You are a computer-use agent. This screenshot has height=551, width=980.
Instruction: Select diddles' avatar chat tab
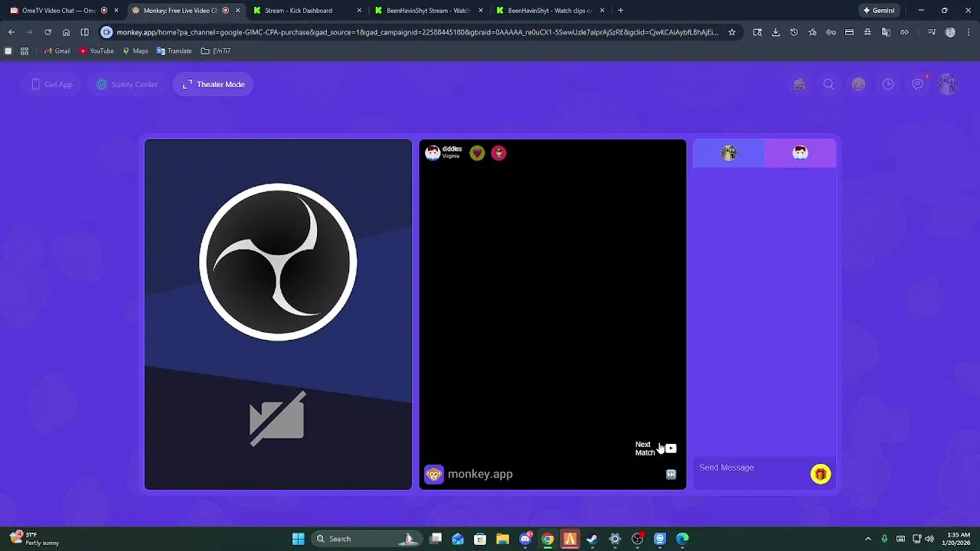[x=800, y=153]
